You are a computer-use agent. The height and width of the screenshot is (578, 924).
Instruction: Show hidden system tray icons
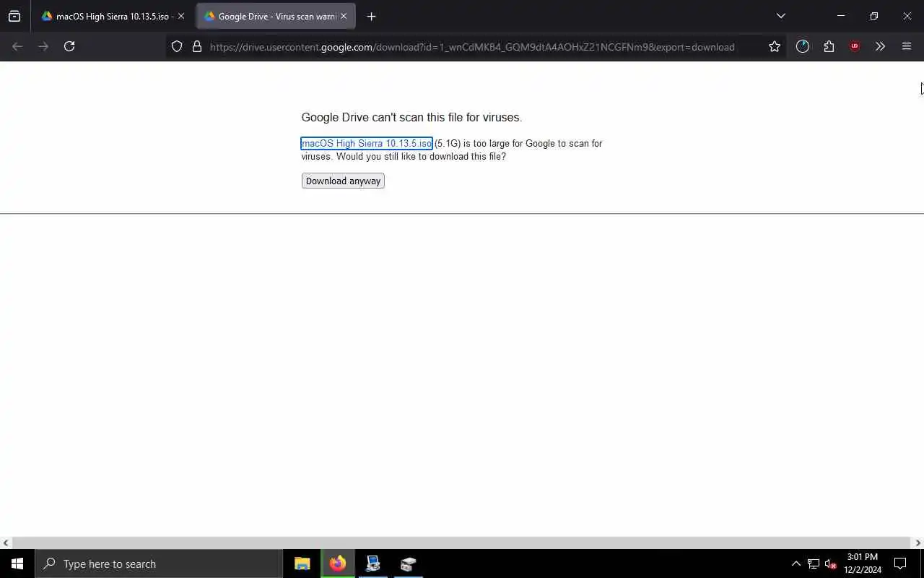(x=796, y=564)
